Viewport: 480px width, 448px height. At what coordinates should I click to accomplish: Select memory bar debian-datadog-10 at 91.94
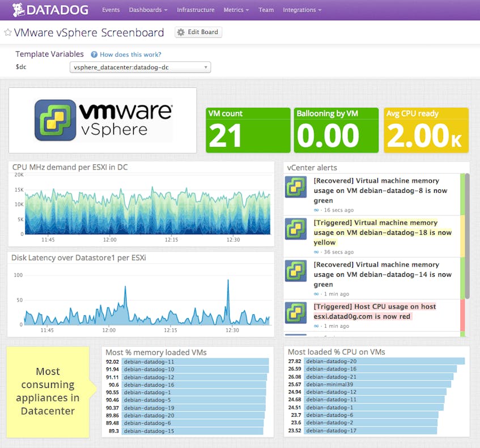(196, 369)
